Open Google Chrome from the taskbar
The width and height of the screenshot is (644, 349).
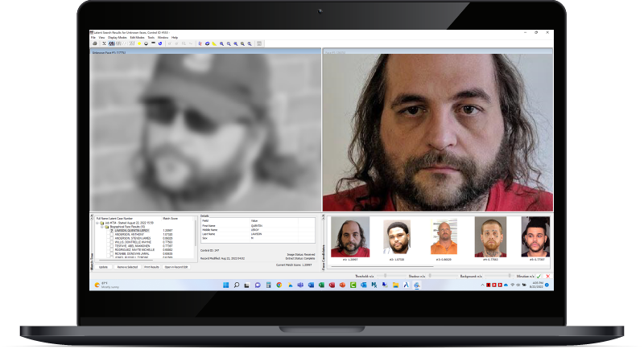pyautogui.click(x=279, y=285)
